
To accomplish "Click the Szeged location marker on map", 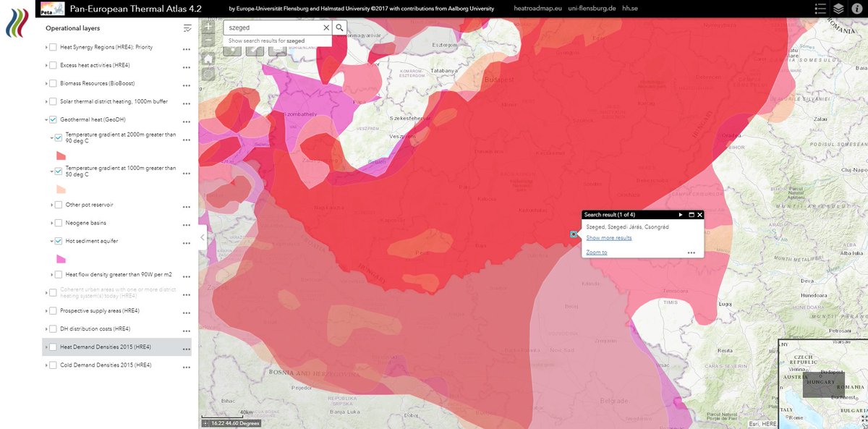I will point(574,234).
